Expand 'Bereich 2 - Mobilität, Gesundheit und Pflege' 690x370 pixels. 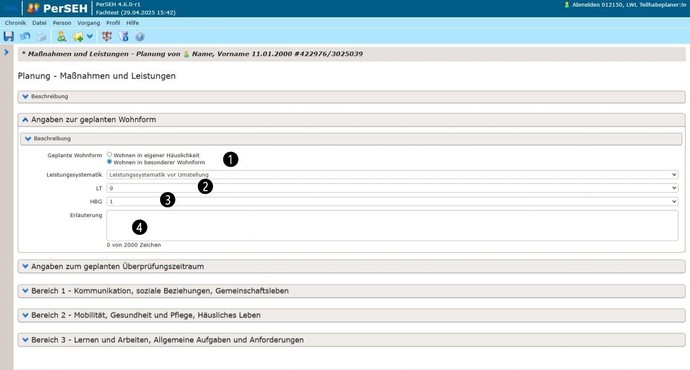pyautogui.click(x=351, y=315)
